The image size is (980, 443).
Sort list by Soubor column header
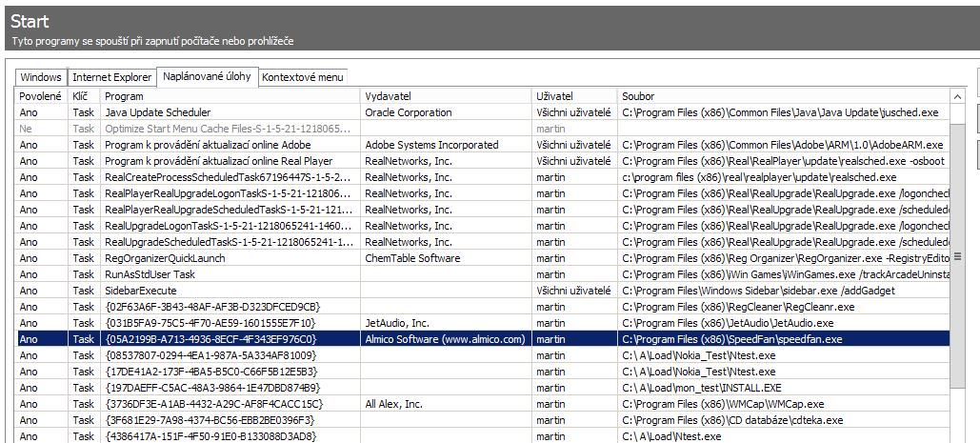(781, 96)
